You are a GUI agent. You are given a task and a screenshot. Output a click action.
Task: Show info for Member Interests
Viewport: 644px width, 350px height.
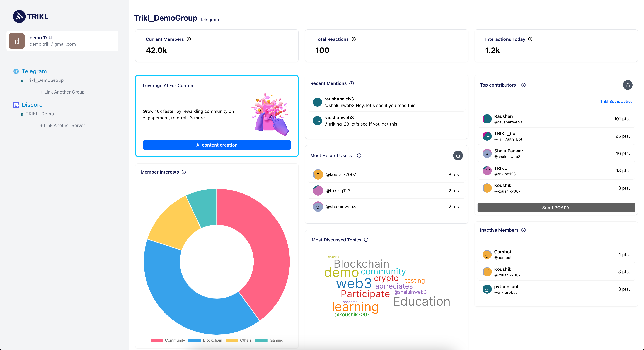pos(184,172)
